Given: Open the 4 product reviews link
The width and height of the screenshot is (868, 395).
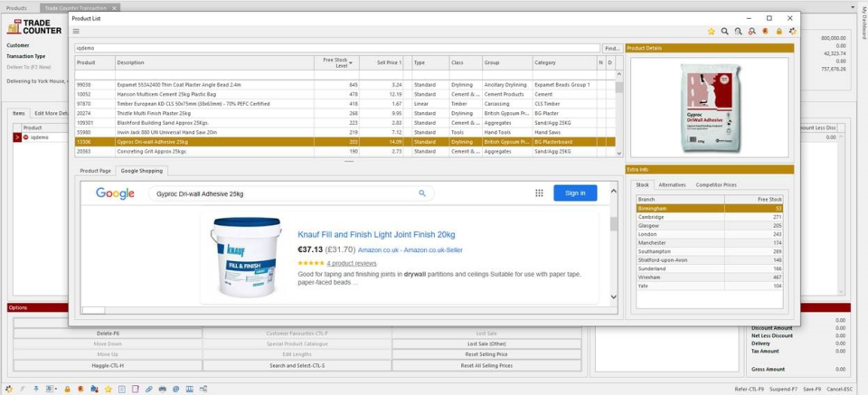Looking at the screenshot, I should 352,263.
